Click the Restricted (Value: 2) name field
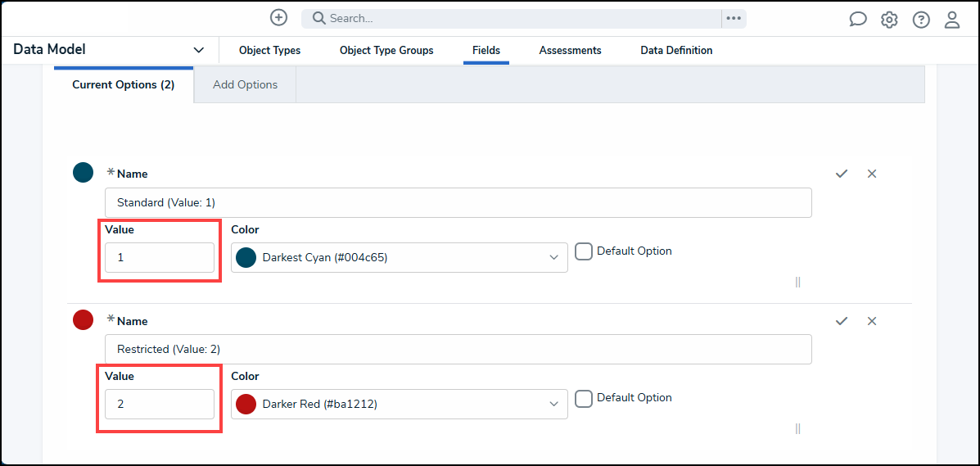This screenshot has width=980, height=466. (x=458, y=350)
